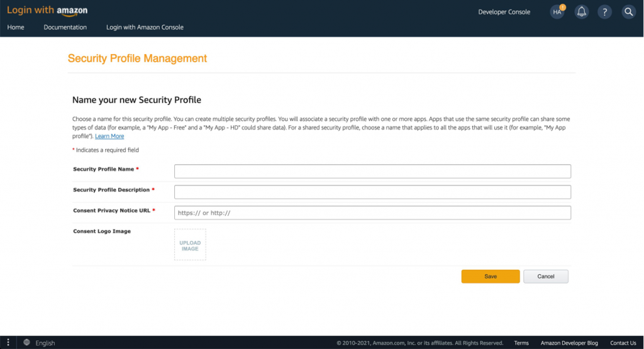Cancel the security profile creation
Screen dimensions: 644x349
[x=546, y=276]
